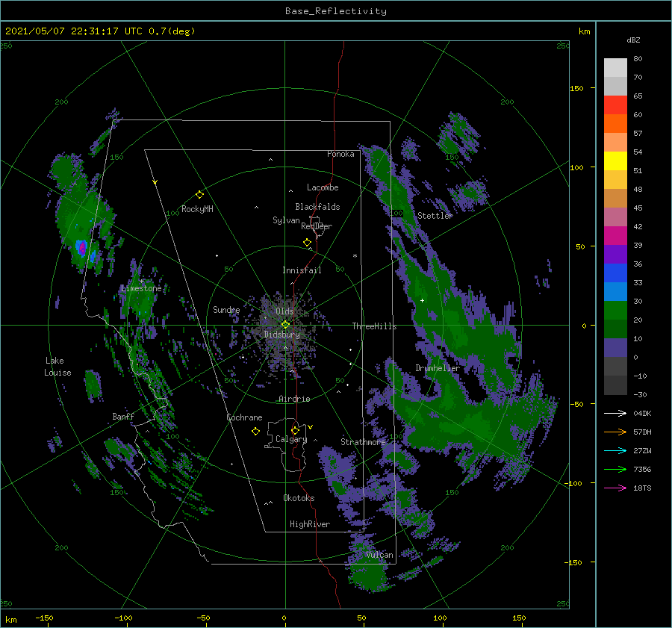Image resolution: width=672 pixels, height=628 pixels.
Task: Click the Calgary label
Action: [x=291, y=439]
